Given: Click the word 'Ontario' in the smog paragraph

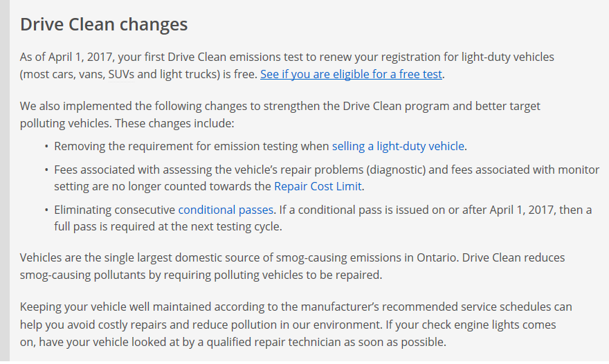Looking at the screenshot, I should (436, 258).
